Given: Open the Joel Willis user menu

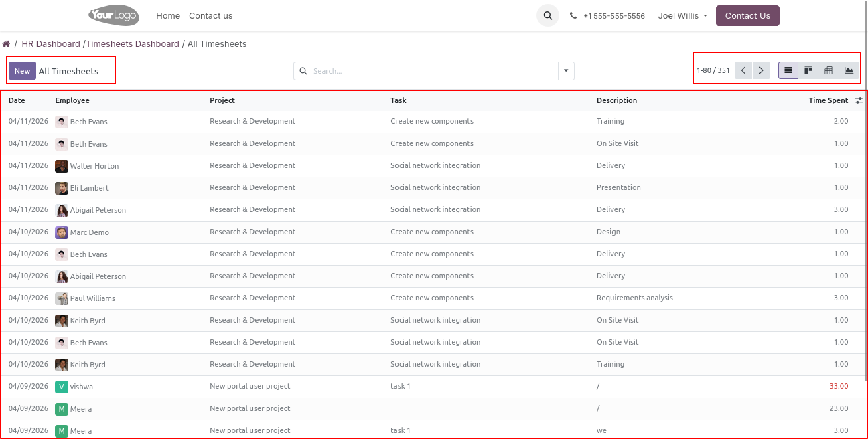Looking at the screenshot, I should 682,15.
